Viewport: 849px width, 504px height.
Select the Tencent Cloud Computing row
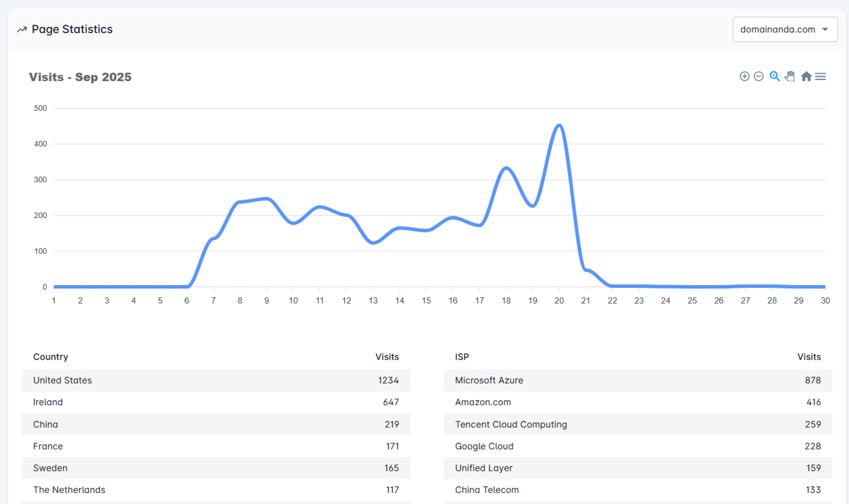[638, 425]
